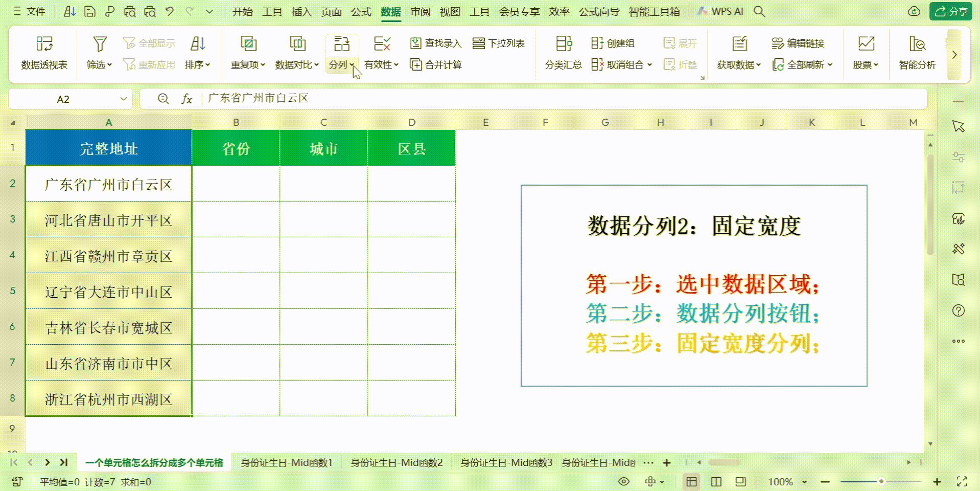Expand the 全部刷新 dropdown
980x491 pixels.
coord(830,65)
